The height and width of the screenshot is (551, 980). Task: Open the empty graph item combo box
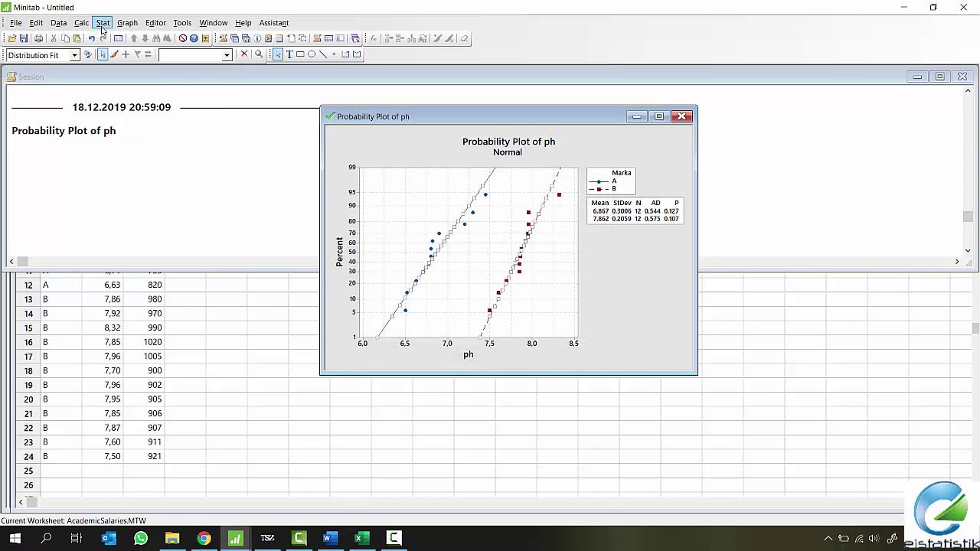(x=227, y=55)
